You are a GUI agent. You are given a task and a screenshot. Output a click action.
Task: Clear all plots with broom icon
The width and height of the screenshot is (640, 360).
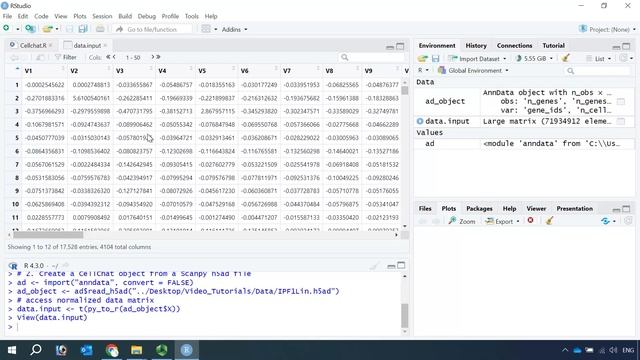(x=549, y=221)
